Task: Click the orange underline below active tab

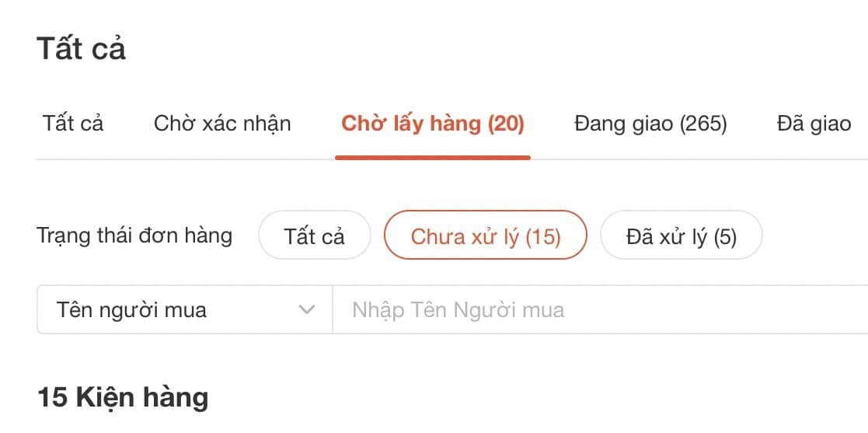Action: (432, 158)
